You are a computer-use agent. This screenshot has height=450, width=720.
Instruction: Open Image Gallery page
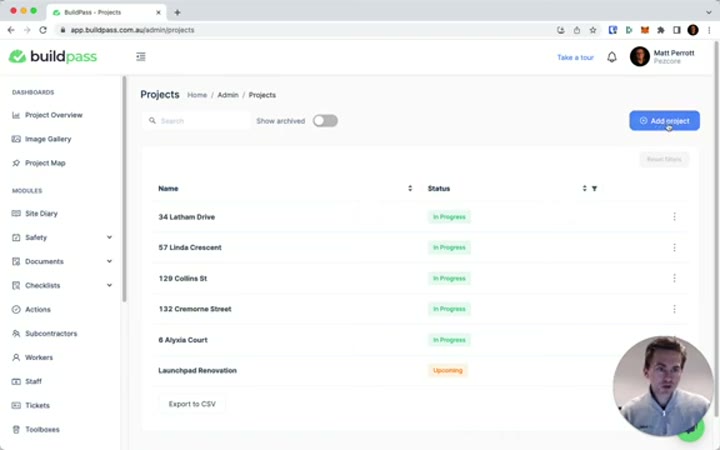click(x=48, y=139)
